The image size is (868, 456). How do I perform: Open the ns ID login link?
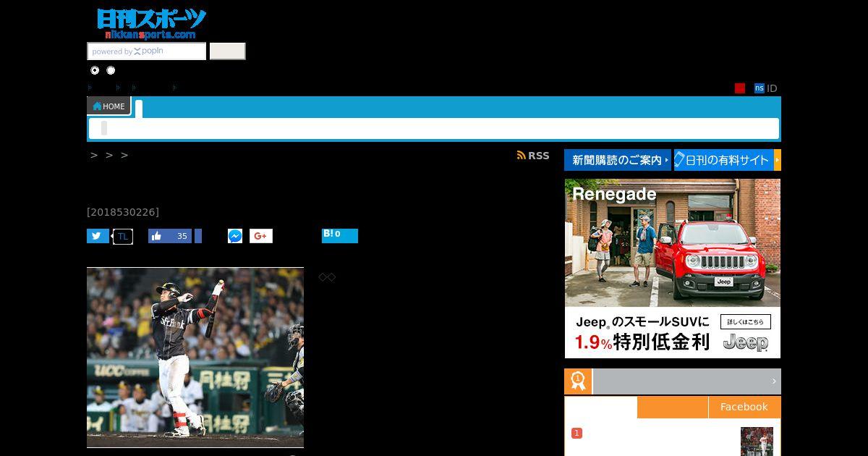[765, 88]
